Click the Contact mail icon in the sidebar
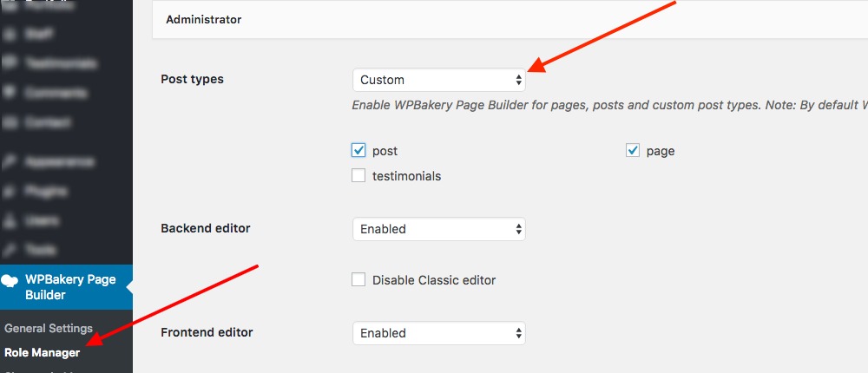Viewport: 868px width, 373px height. [10, 122]
